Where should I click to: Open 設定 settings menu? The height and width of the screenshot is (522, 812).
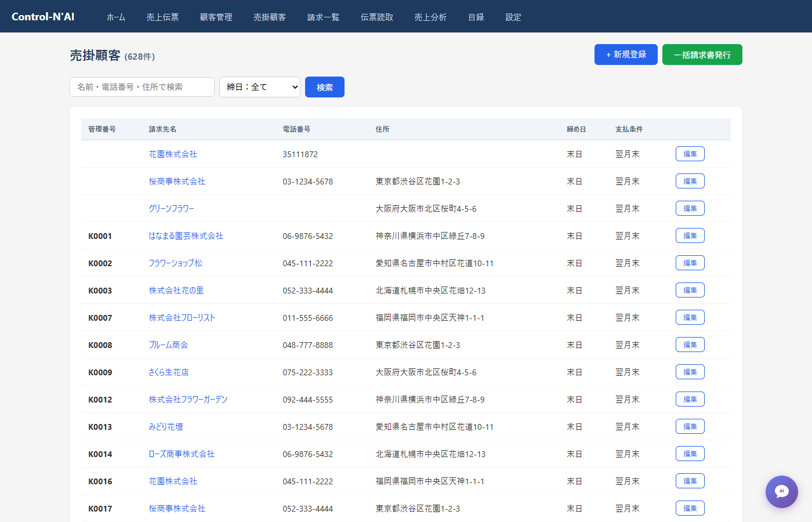pos(513,17)
